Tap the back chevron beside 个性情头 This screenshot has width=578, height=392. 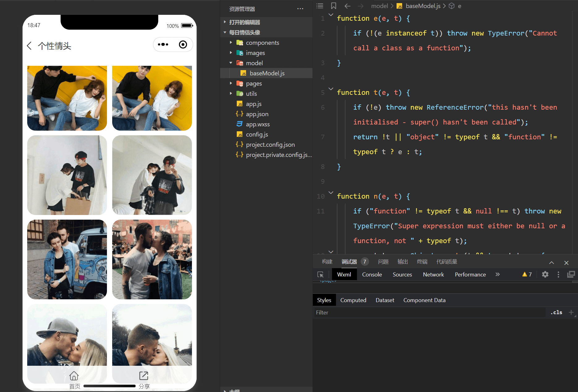(29, 46)
